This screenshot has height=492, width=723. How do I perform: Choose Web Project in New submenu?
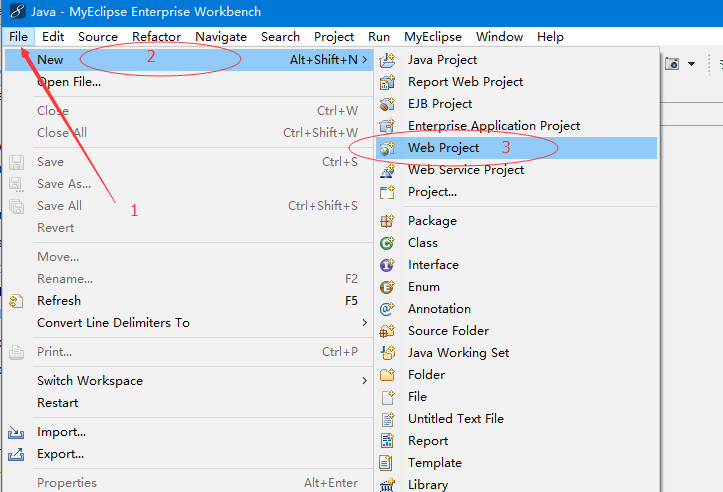click(516, 148)
